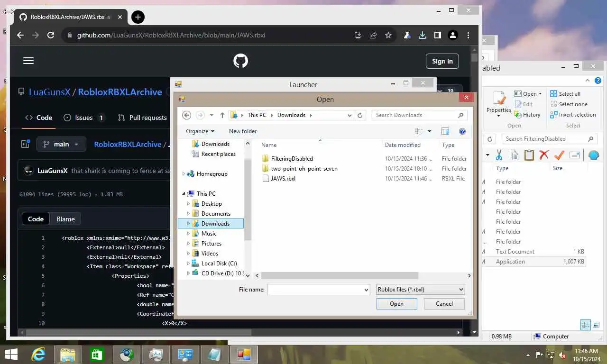
Task: Expand the Desktop tree node
Action: click(188, 204)
